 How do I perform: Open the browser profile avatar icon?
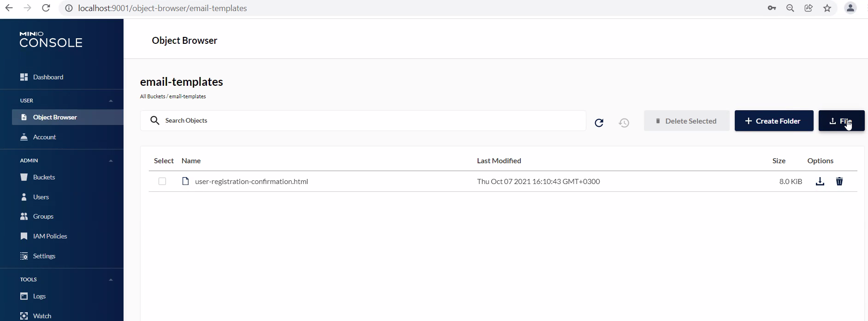click(x=850, y=8)
